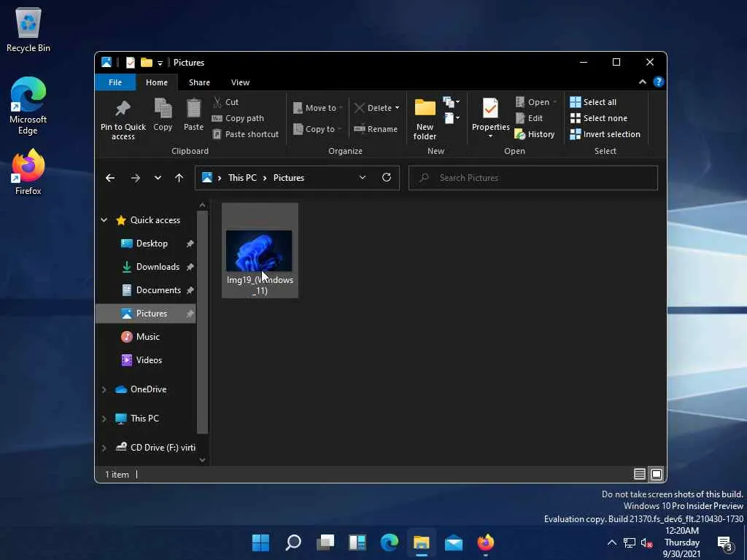Switch to the Share tab
Image resolution: width=747 pixels, height=560 pixels.
pyautogui.click(x=199, y=82)
